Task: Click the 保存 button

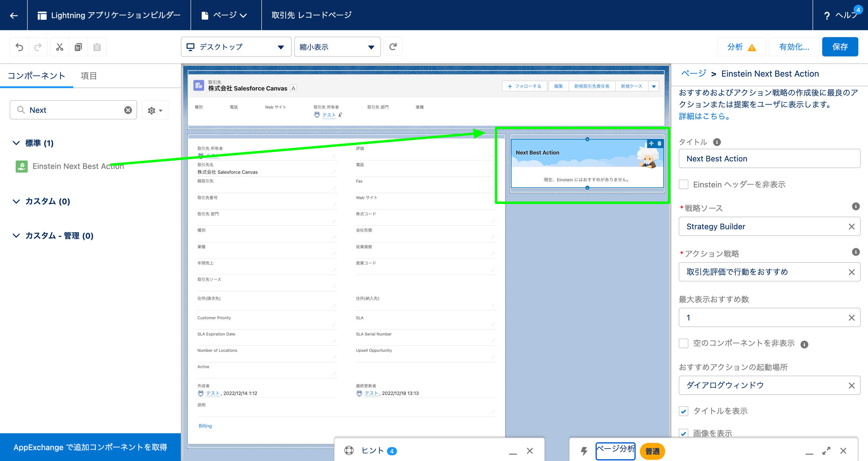Action: click(x=840, y=47)
